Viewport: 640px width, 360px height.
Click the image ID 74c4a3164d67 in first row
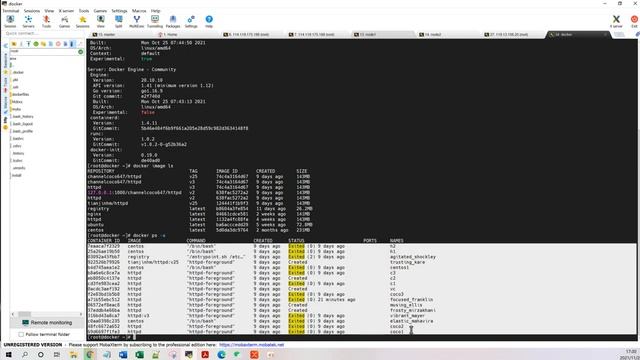coord(232,177)
